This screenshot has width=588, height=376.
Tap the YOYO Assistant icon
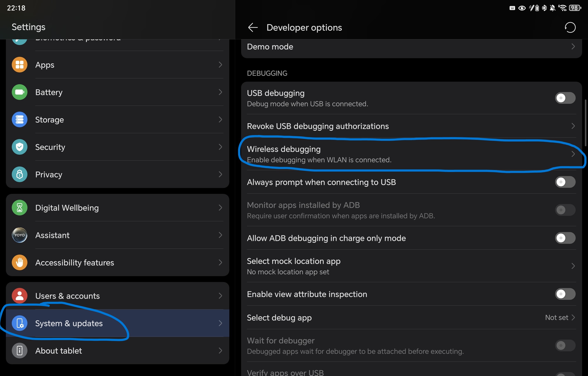coord(20,235)
